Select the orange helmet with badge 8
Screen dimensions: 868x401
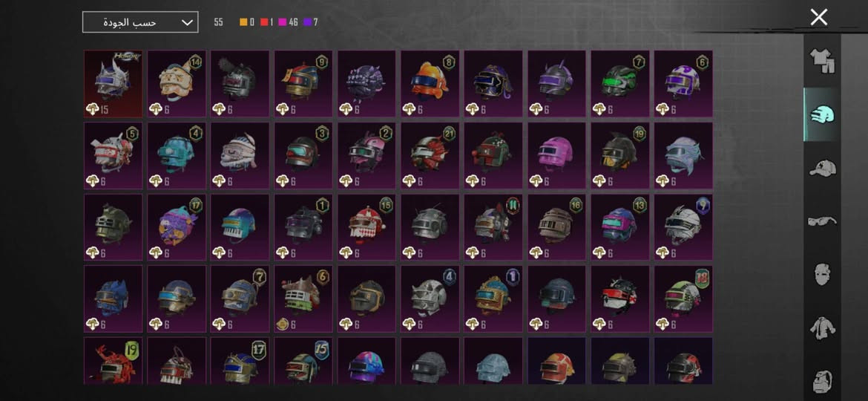pyautogui.click(x=430, y=84)
